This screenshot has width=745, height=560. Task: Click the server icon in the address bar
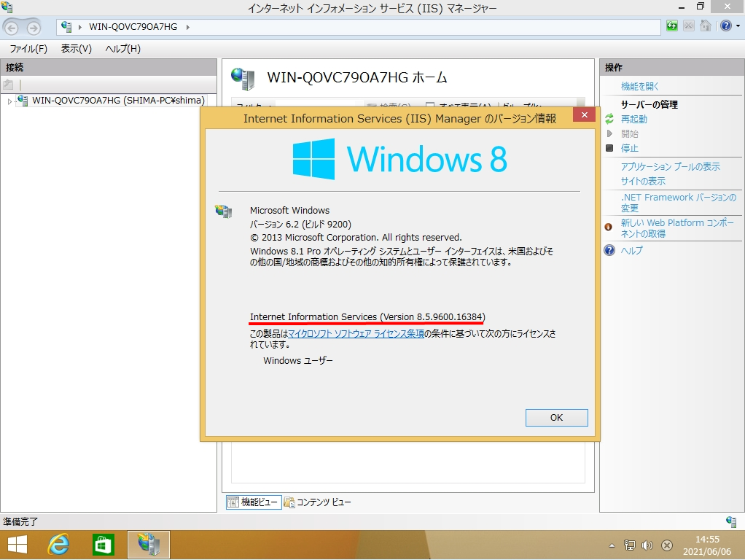pyautogui.click(x=66, y=27)
